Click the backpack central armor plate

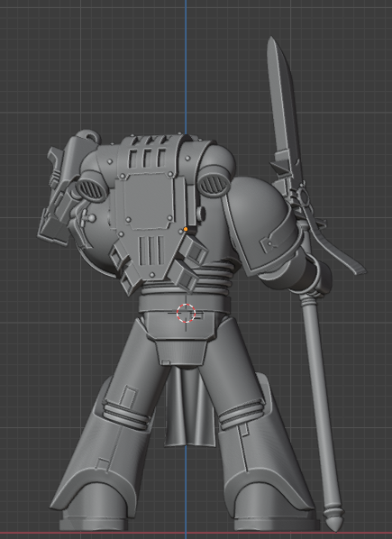pos(146,200)
